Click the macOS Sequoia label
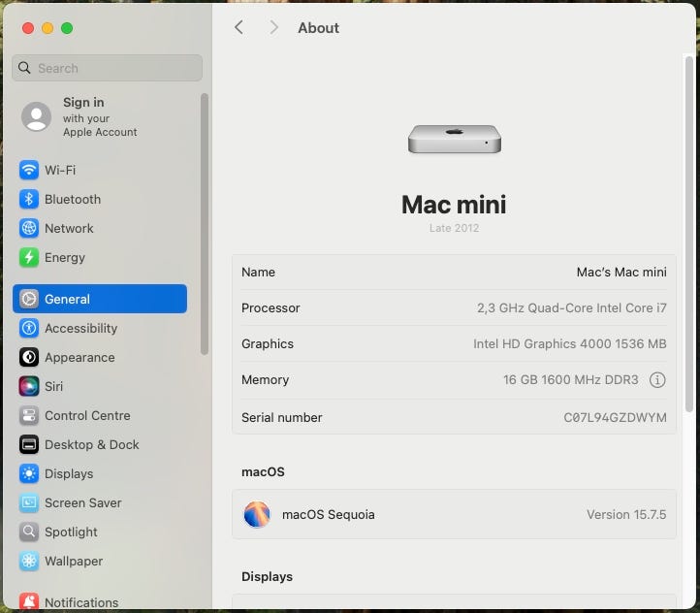The image size is (700, 613). (x=328, y=514)
